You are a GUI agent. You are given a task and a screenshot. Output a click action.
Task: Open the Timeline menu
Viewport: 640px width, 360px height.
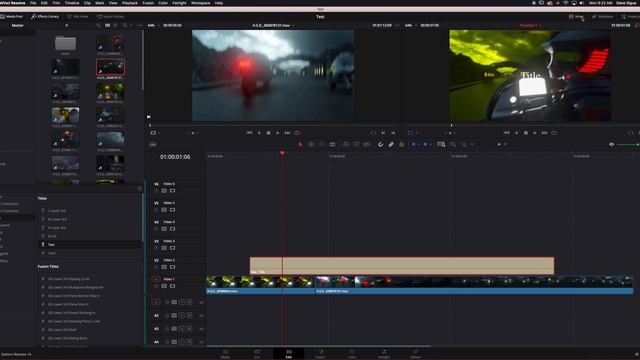click(x=72, y=3)
